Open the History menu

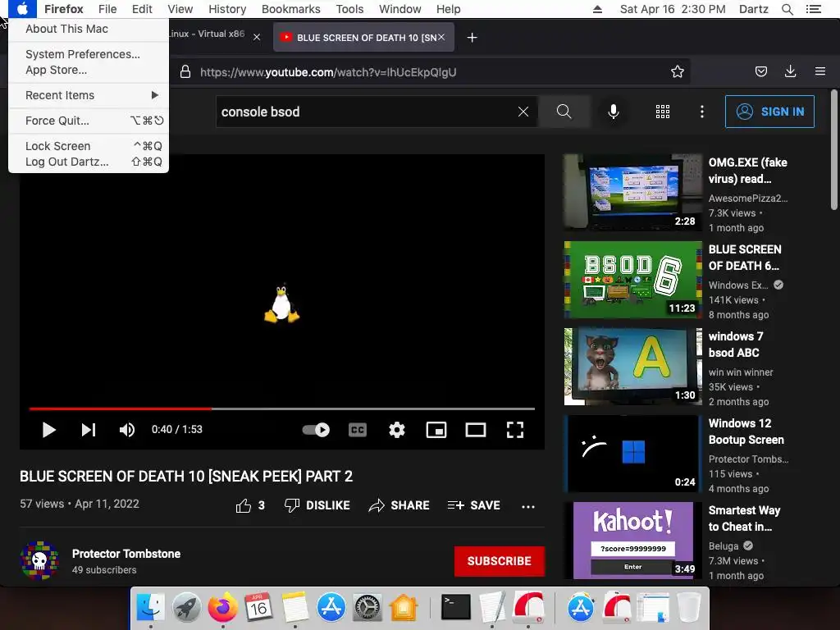click(227, 9)
